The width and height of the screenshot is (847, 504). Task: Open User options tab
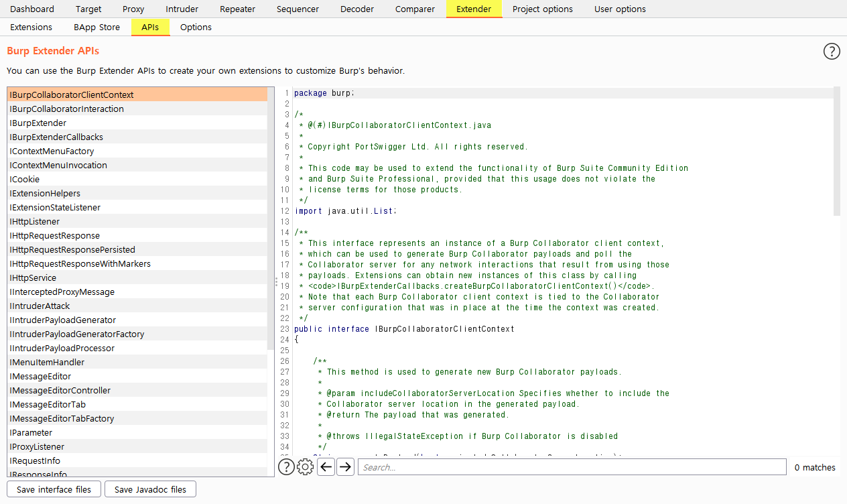pos(620,9)
